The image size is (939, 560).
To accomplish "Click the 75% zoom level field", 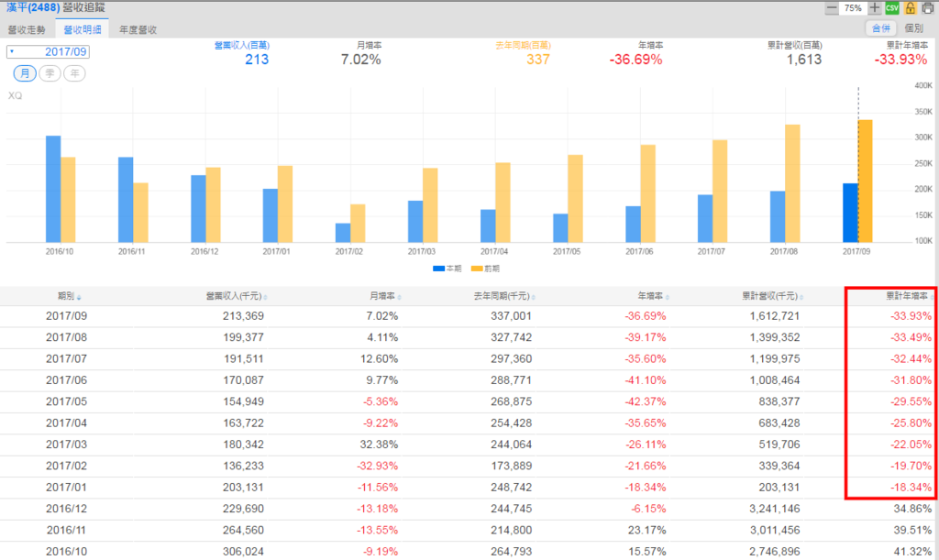I will tap(853, 8).
